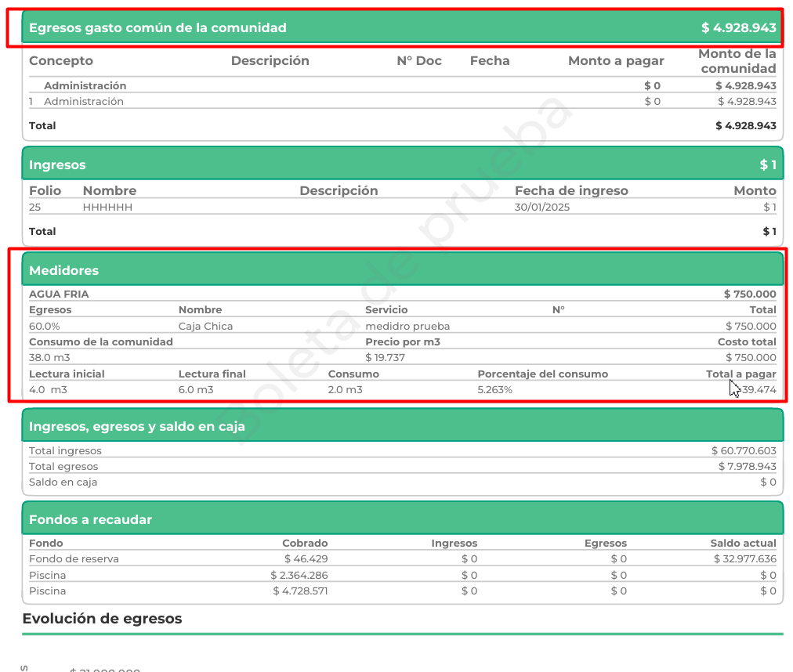The width and height of the screenshot is (793, 672).
Task: Select the balance '$ 32.977.636'
Action: pos(745,559)
